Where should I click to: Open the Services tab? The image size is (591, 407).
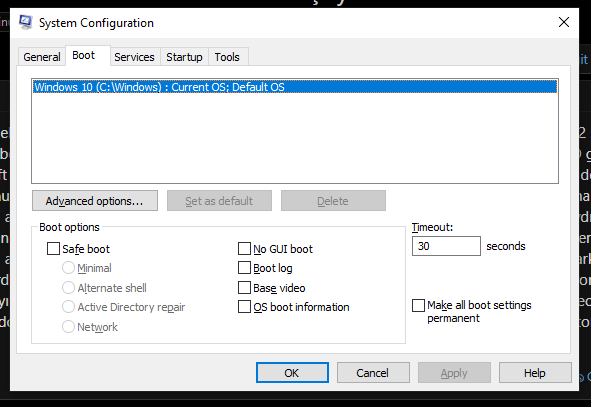coord(135,57)
